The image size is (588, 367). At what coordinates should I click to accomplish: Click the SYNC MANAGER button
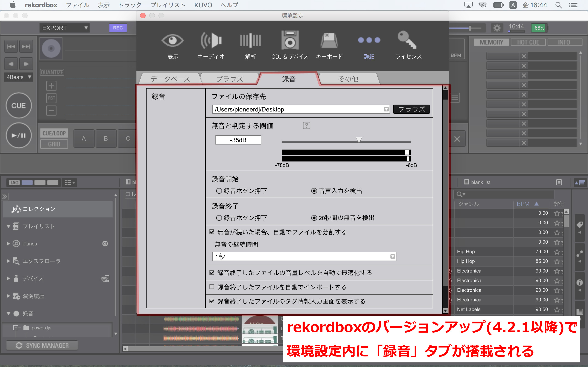(x=42, y=345)
